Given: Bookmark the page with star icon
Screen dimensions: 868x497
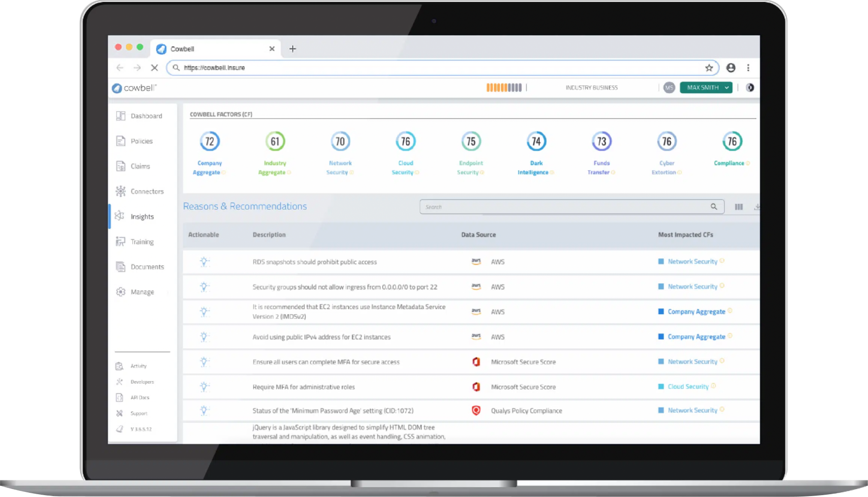Looking at the screenshot, I should pyautogui.click(x=709, y=68).
